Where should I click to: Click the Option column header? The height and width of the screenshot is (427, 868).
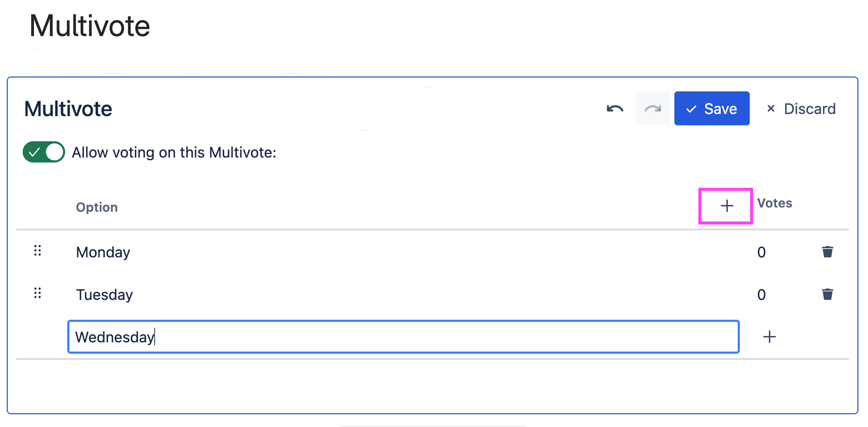pyautogui.click(x=97, y=207)
